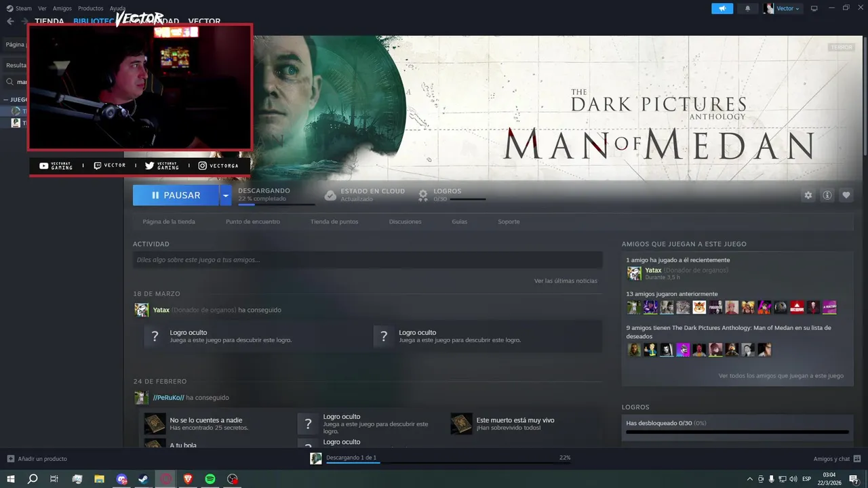Open the Punto de encuentro tab
The height and width of the screenshot is (488, 868).
pos(252,222)
